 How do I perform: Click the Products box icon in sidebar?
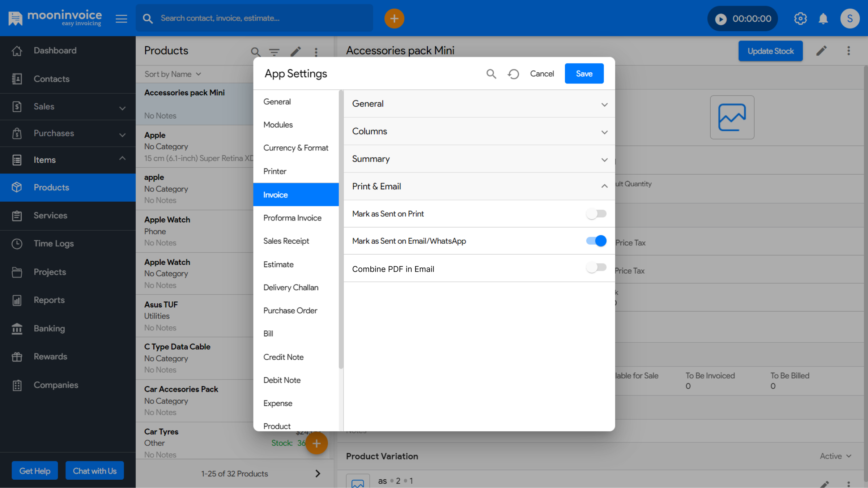(17, 187)
